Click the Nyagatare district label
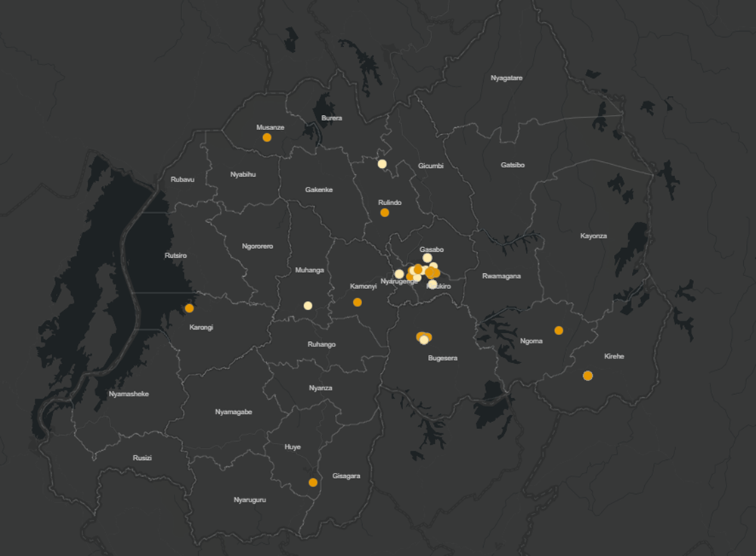The image size is (756, 556). [507, 78]
